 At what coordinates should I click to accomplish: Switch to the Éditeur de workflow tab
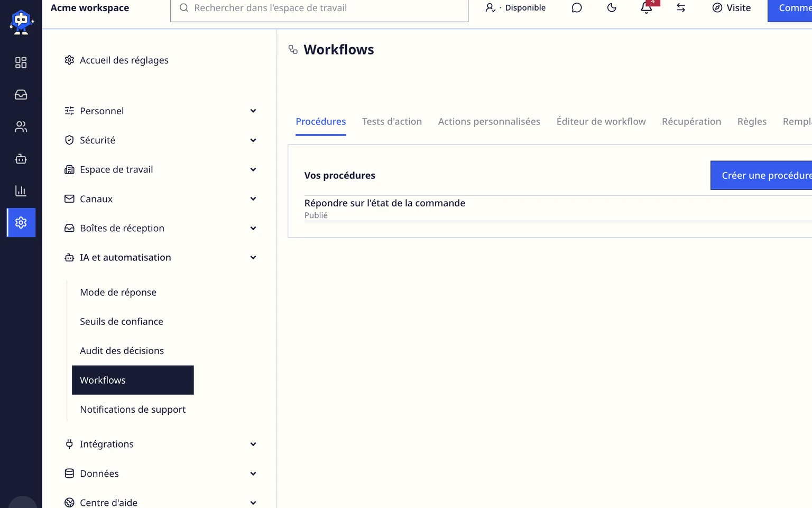pos(601,122)
